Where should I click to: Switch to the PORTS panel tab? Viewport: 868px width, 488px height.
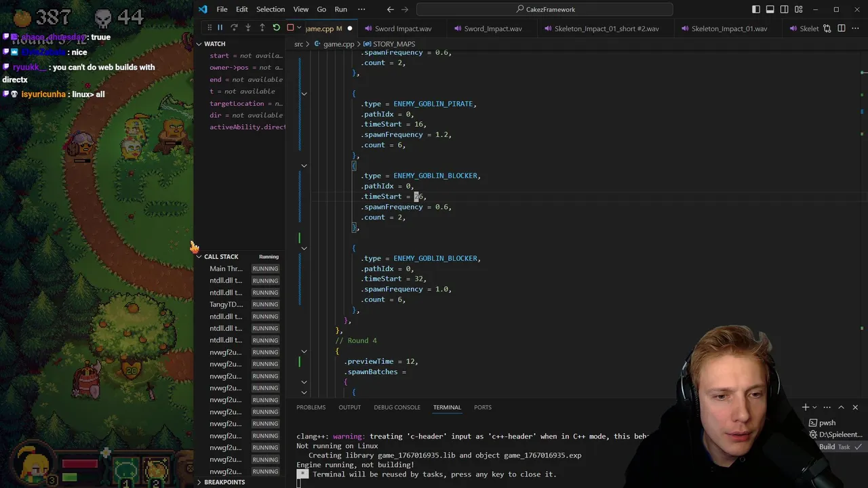[x=483, y=407]
